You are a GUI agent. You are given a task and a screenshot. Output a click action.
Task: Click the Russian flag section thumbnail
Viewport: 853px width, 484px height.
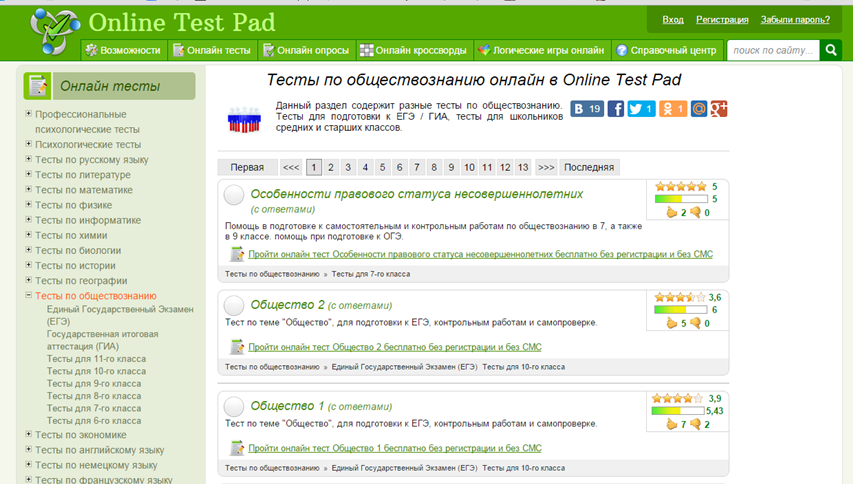click(x=244, y=120)
